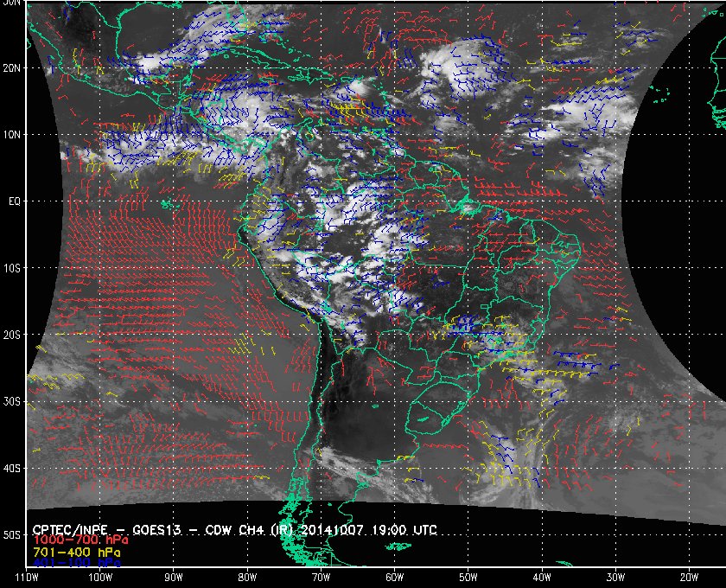Click the 40W longitude label
Viewport: 726px width, 588px height.
pos(542,577)
